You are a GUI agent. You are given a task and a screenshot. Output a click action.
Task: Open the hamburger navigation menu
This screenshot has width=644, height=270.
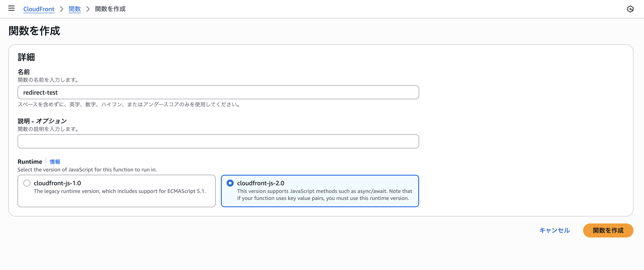pyautogui.click(x=11, y=9)
